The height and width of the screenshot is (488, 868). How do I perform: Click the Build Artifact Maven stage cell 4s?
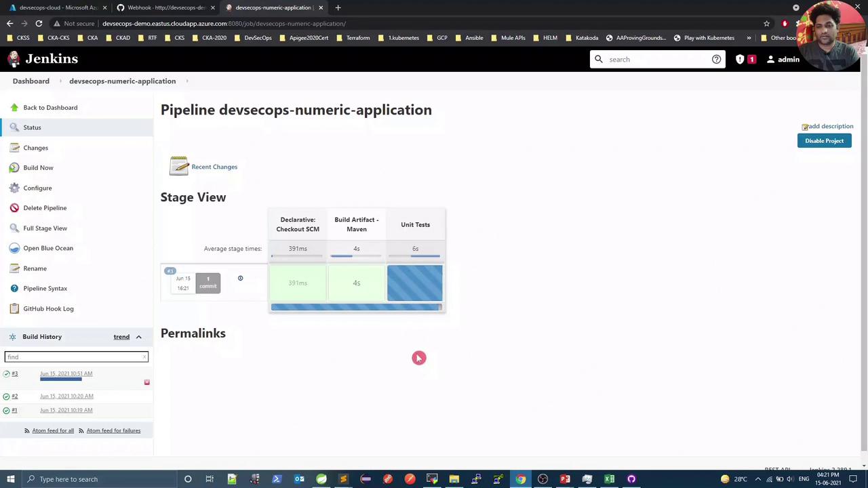pos(356,283)
